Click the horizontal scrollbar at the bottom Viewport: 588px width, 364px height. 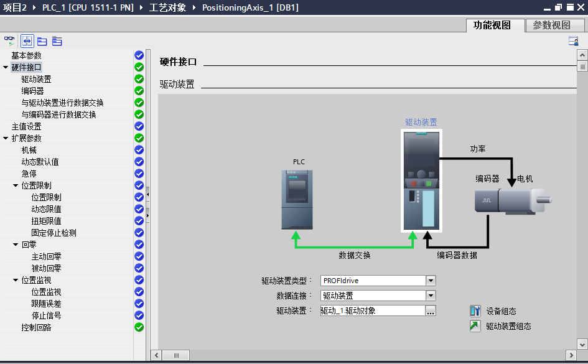tap(176, 355)
